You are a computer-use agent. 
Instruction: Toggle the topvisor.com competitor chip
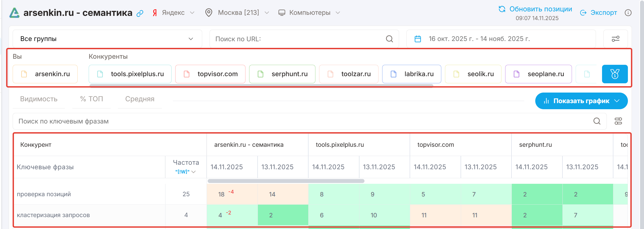[x=210, y=74]
